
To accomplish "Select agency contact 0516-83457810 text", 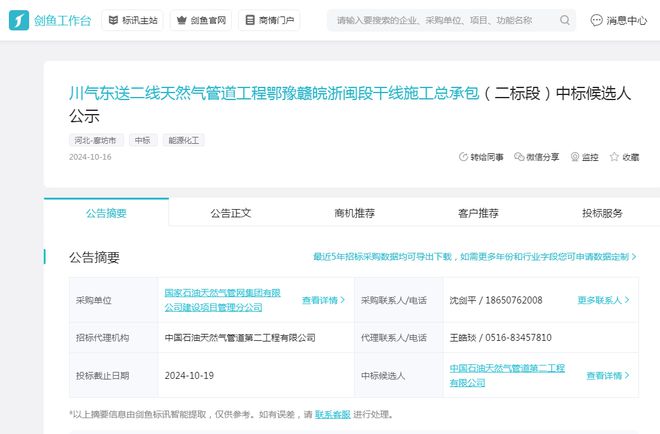I will (x=518, y=338).
